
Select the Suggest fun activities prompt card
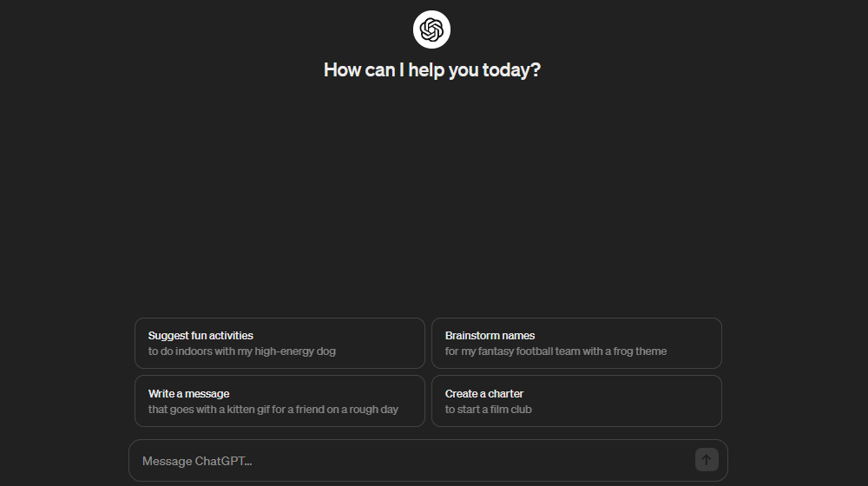(279, 343)
